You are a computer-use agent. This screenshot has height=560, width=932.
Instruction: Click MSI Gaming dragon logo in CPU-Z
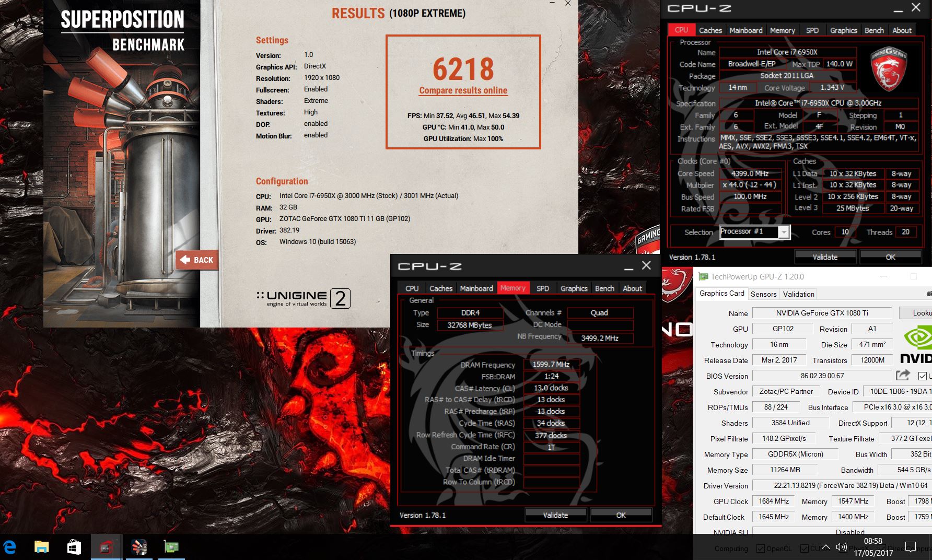[x=889, y=68]
